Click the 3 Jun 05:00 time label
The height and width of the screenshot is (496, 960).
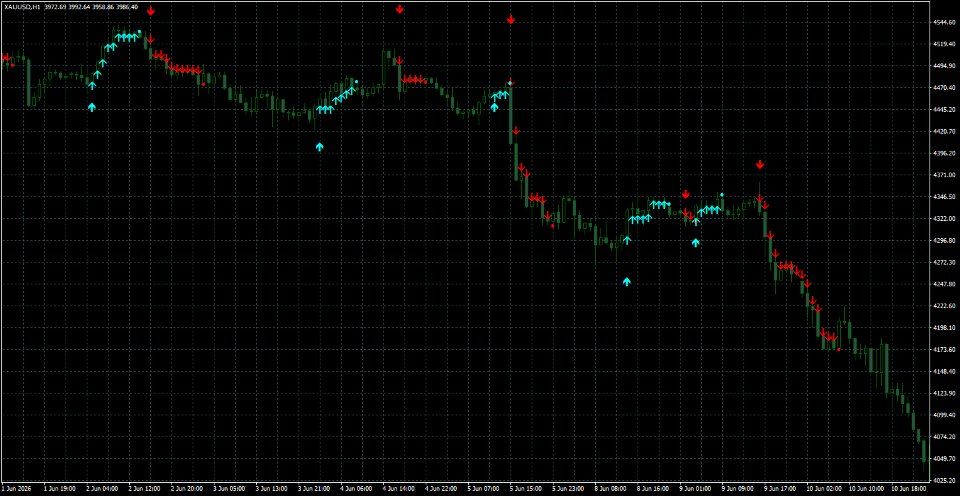229,489
